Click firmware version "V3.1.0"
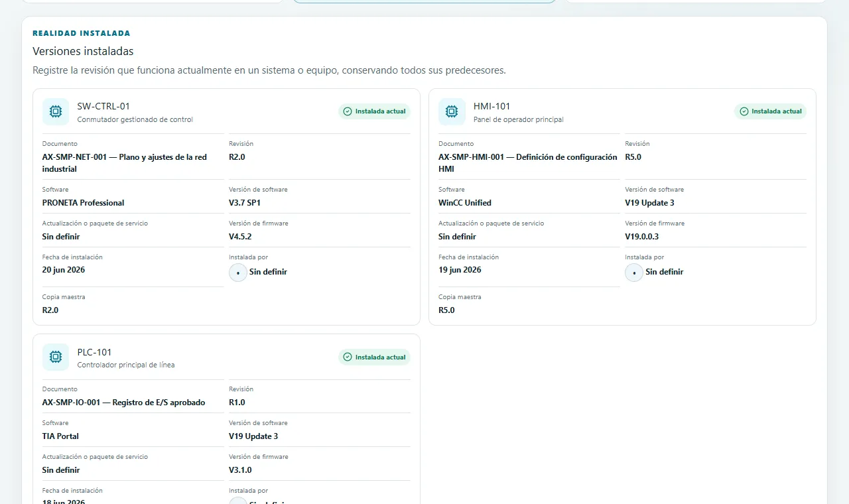Image resolution: width=849 pixels, height=504 pixels. pyautogui.click(x=240, y=470)
